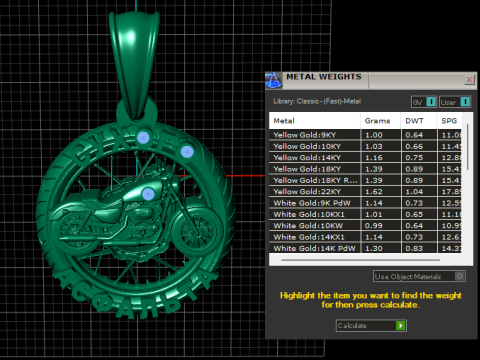The image size is (480, 360).
Task: Select the White Gold:10KX1 row
Action: point(365,214)
